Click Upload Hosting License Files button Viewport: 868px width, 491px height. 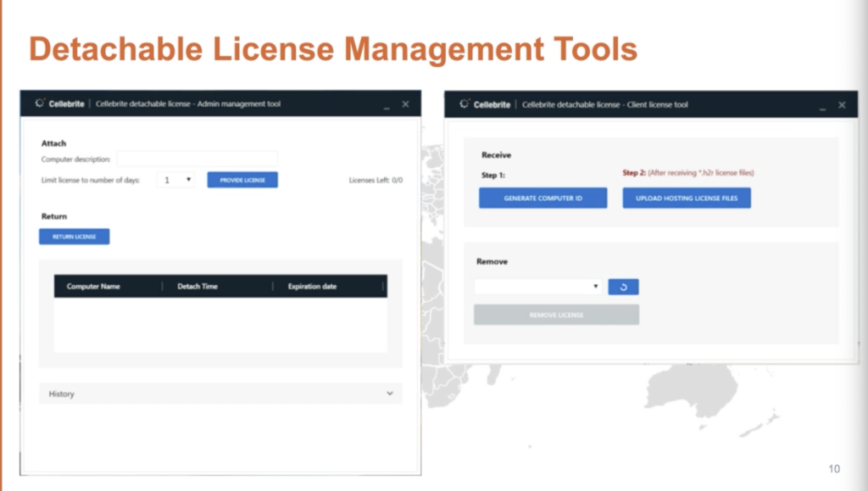click(687, 198)
